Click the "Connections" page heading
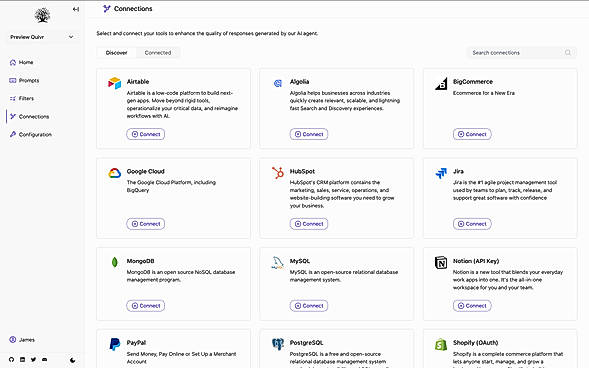The width and height of the screenshot is (589, 368). [x=133, y=9]
